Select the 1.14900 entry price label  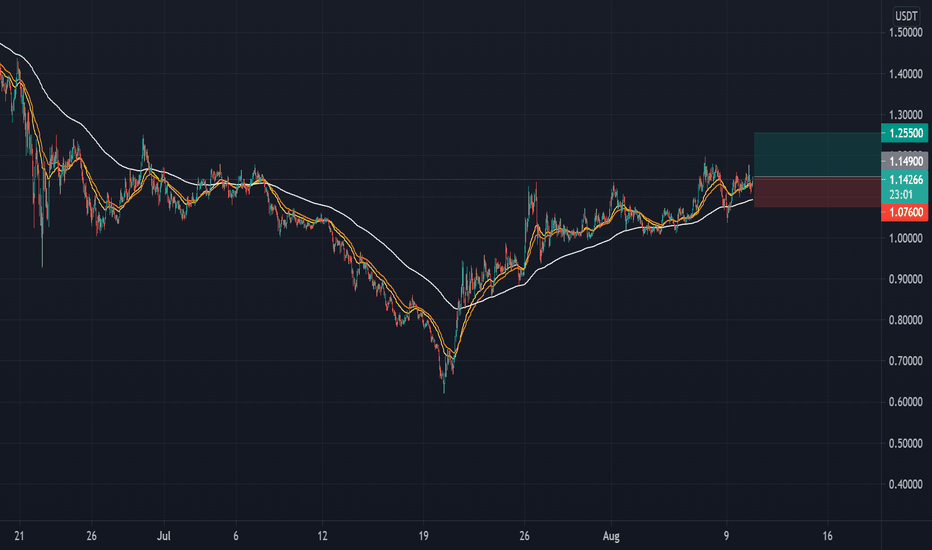click(x=905, y=161)
